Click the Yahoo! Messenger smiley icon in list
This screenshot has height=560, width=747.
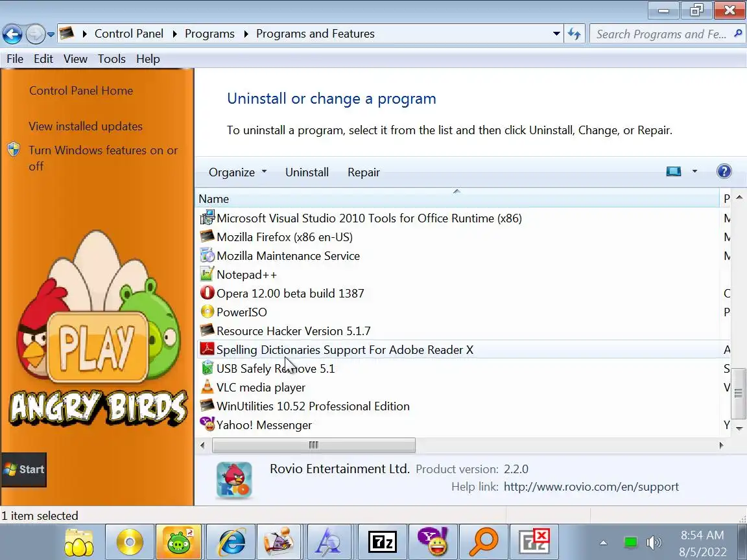coord(207,424)
